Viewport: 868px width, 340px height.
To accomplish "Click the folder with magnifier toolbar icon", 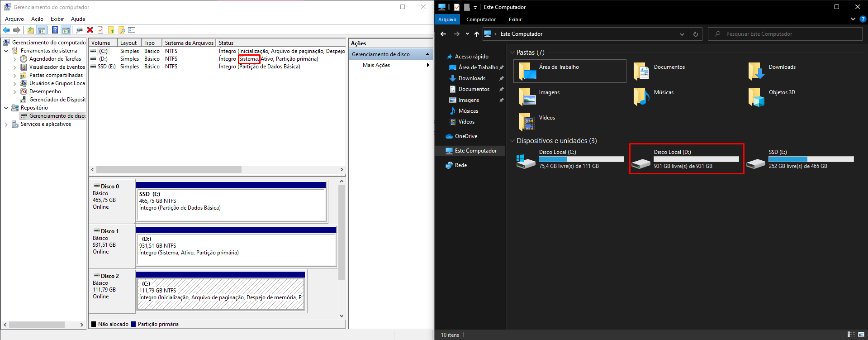I will [122, 30].
